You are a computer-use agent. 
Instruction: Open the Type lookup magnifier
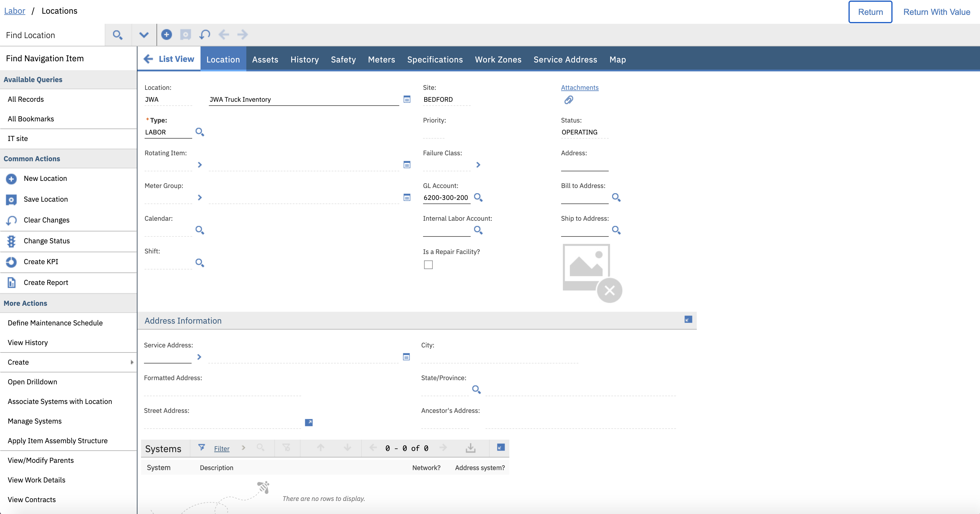pyautogui.click(x=199, y=132)
